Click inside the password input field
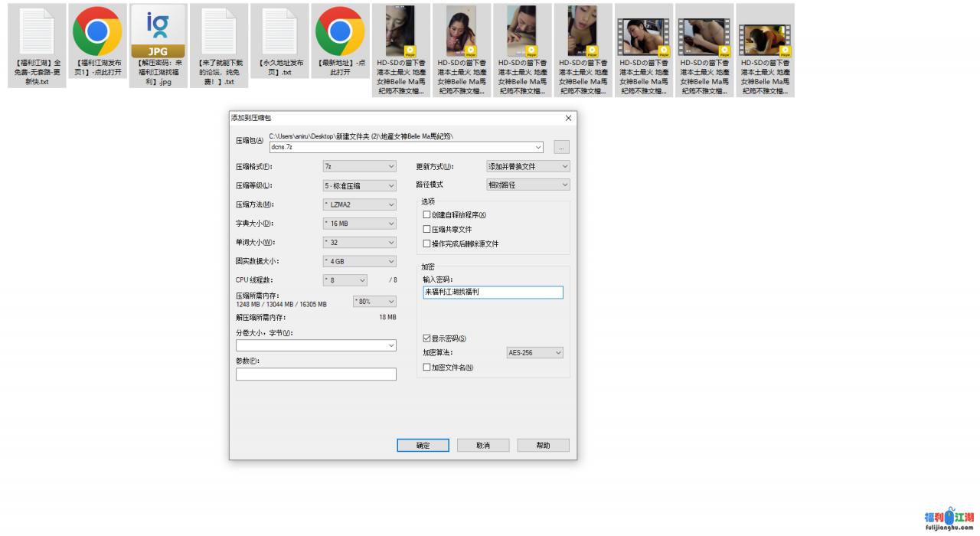 (x=492, y=292)
